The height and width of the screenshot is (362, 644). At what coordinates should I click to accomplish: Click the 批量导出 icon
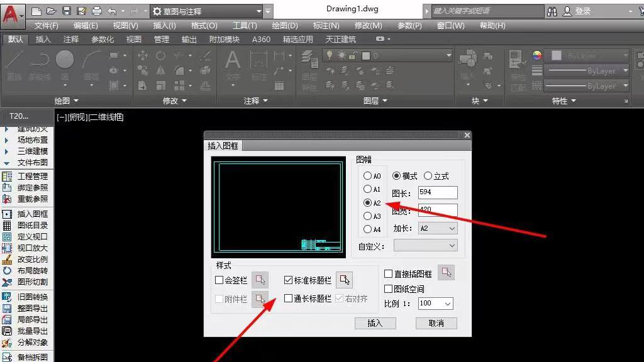coord(7,331)
